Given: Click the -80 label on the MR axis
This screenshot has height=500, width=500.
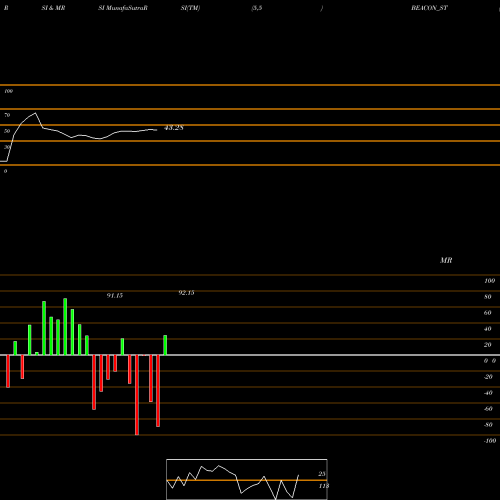Looking at the screenshot, I should click(488, 425).
